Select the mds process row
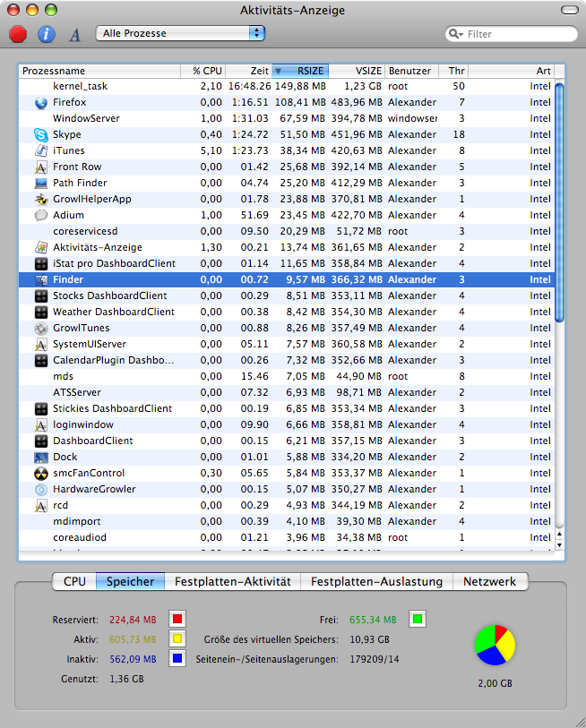The height and width of the screenshot is (728, 586). pyautogui.click(x=287, y=376)
